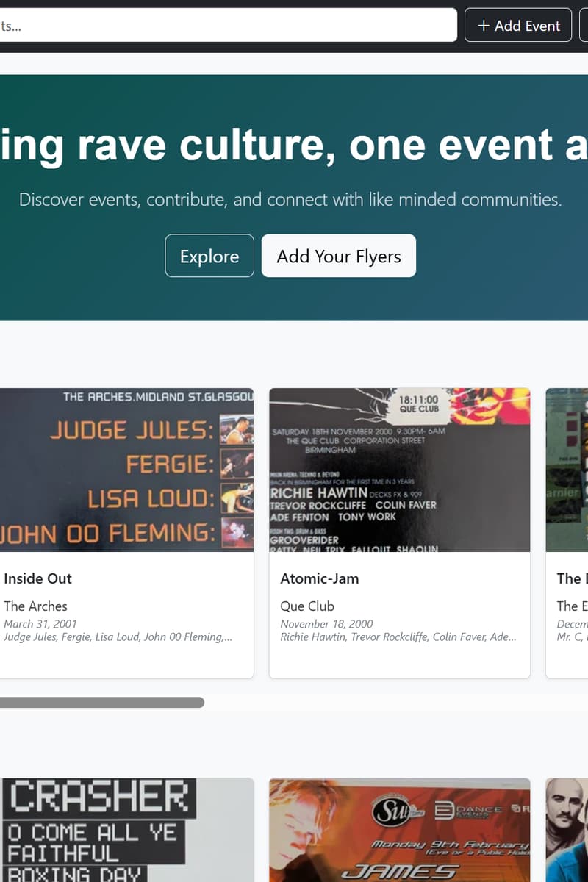The height and width of the screenshot is (882, 588).
Task: Focus the search input field
Action: tap(229, 25)
